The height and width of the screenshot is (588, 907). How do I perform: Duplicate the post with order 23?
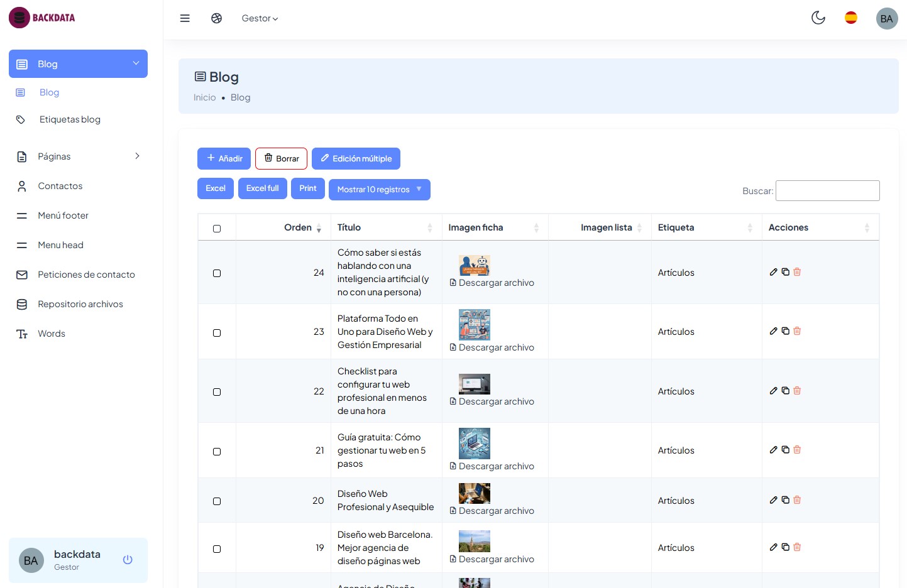coord(786,331)
